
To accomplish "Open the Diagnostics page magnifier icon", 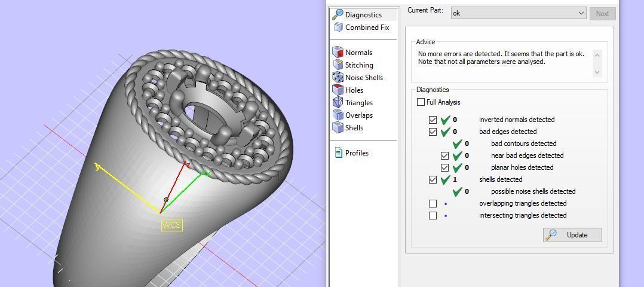I will point(338,15).
